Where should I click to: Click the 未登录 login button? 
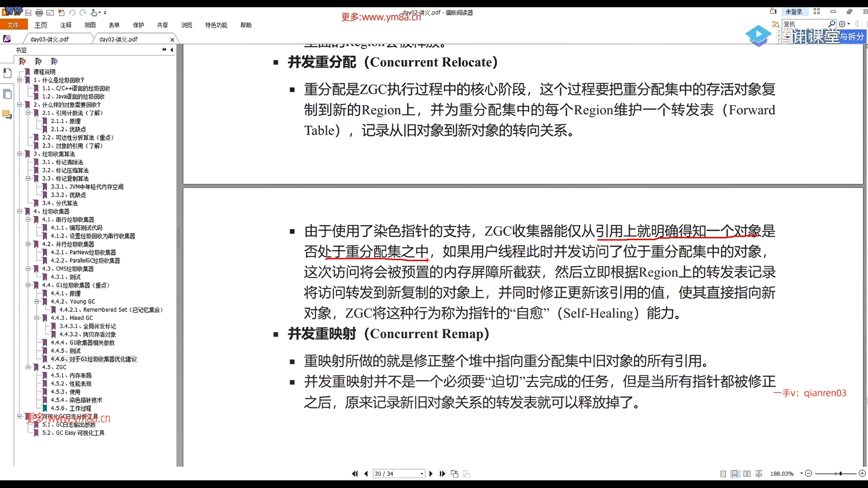point(794,11)
